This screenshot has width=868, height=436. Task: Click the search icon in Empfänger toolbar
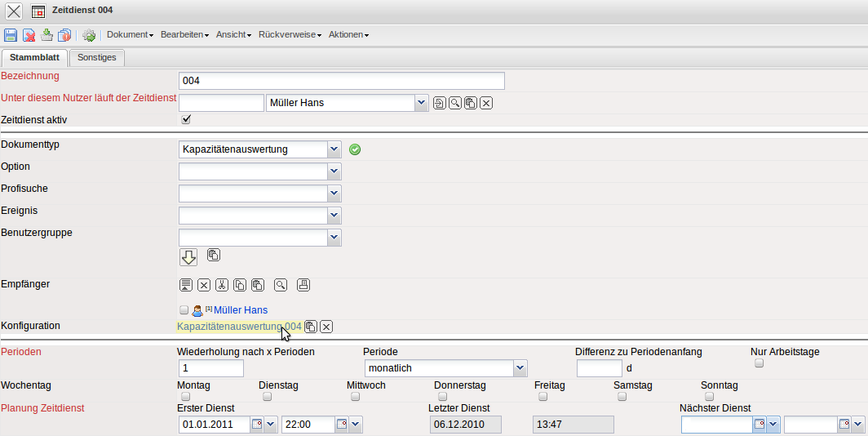click(x=281, y=285)
